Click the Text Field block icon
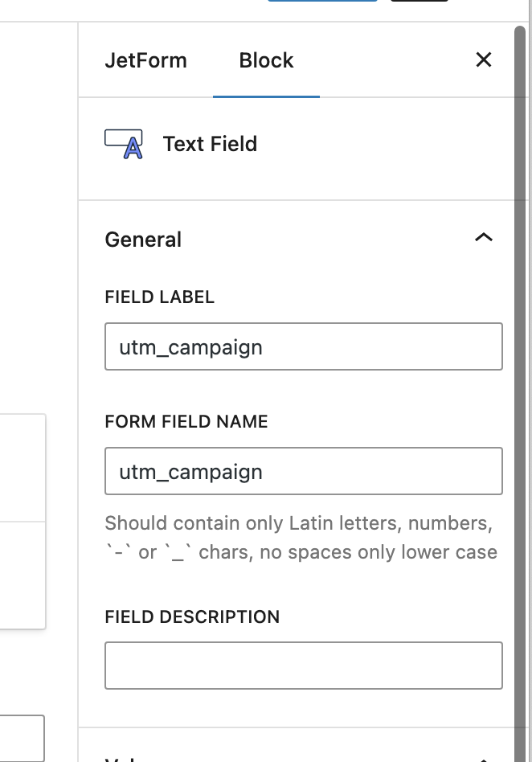This screenshot has width=532, height=762. (124, 144)
